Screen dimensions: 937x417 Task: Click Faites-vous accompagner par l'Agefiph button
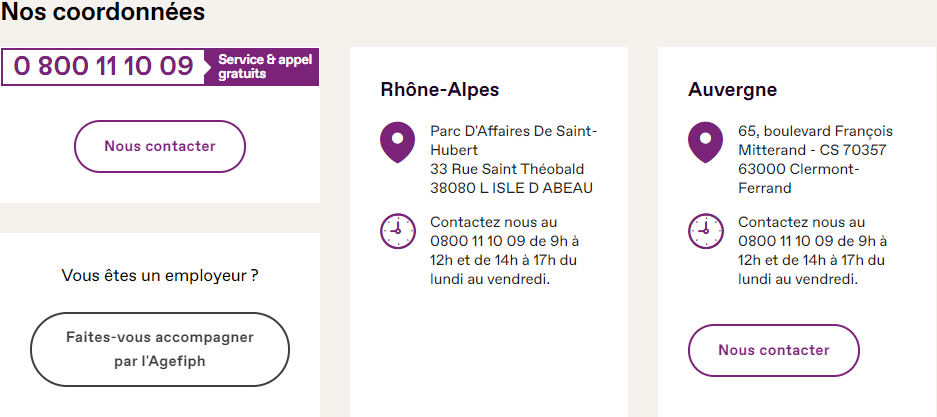pyautogui.click(x=160, y=349)
